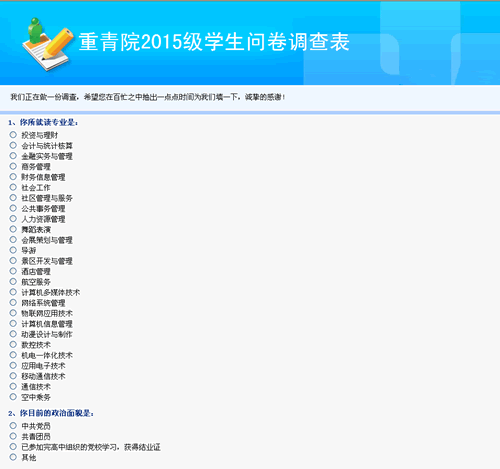Screen dimensions: 500x469
Task: Choose 计算机多媒体技术 option
Action: [13, 292]
